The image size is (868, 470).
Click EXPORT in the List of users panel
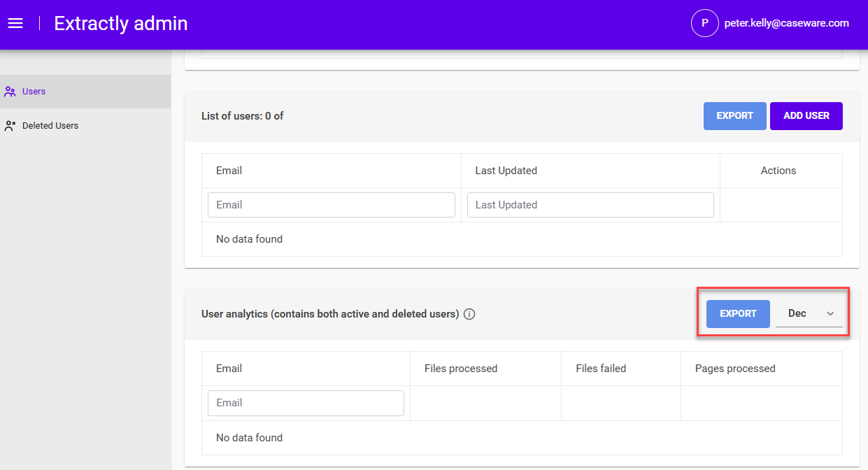(x=734, y=115)
